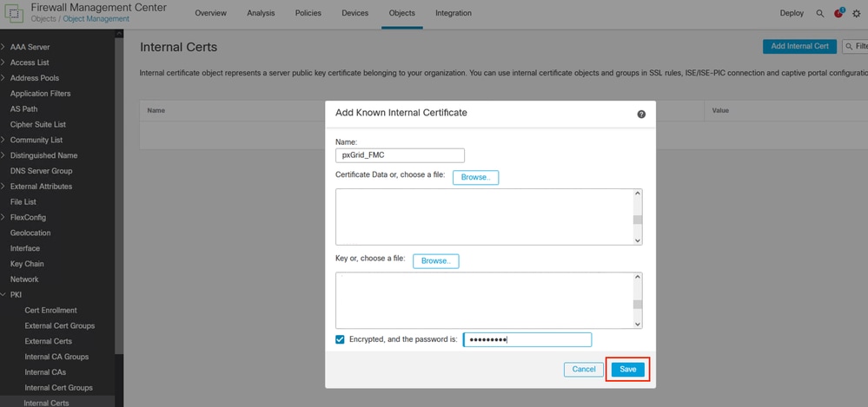This screenshot has width=868, height=407.
Task: Open the Analysis menu
Action: pyautogui.click(x=261, y=13)
